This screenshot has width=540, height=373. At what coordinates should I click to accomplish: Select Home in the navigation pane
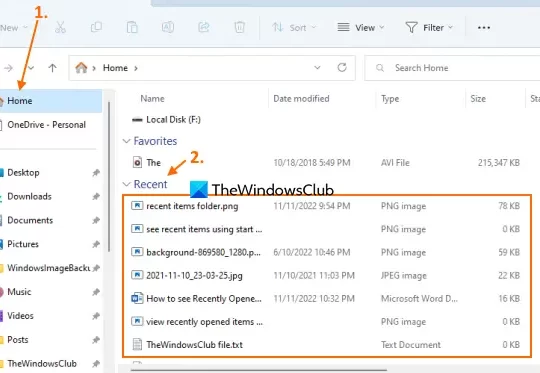[x=51, y=101]
